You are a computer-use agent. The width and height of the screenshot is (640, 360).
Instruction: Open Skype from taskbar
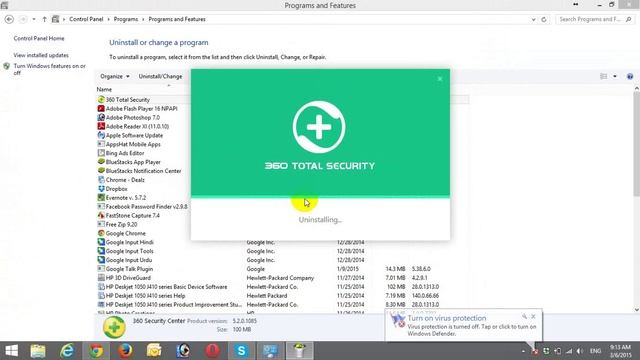[242, 351]
